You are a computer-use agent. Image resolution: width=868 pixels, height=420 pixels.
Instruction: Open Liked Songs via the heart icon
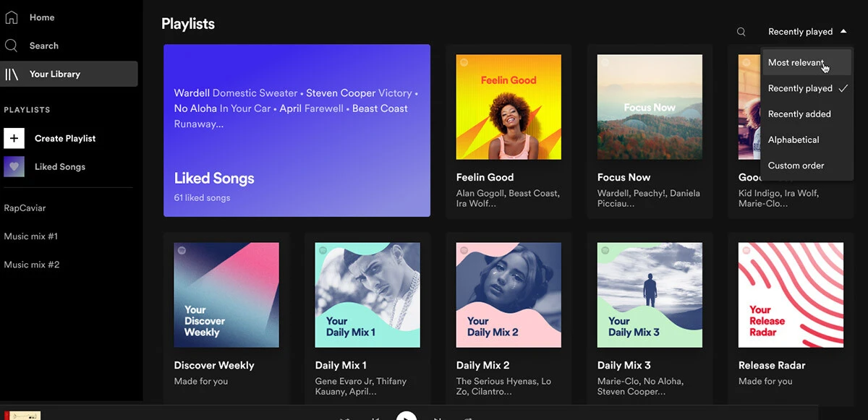14,166
